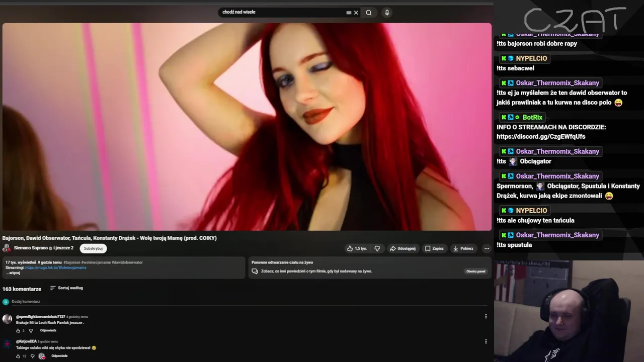Open @speedfightaeroxmichcio7157 profile avatar
644x362 pixels.
(x=7, y=319)
